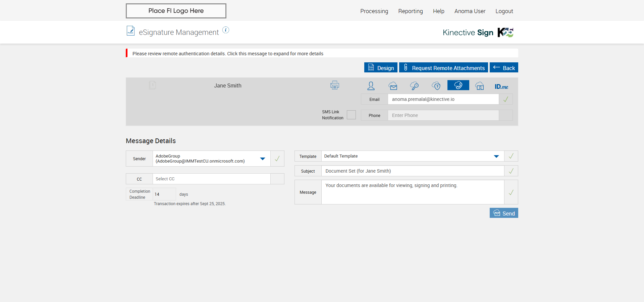Viewport: 644px width, 302px height.
Task: Select the cloud phone authentication icon
Action: click(458, 85)
